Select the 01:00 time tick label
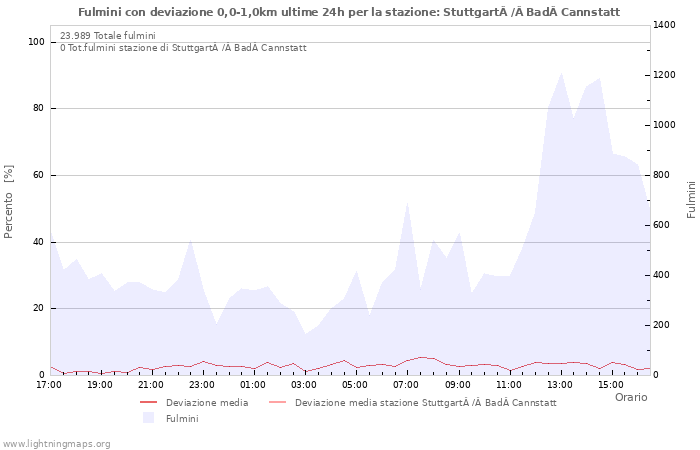 coord(253,384)
